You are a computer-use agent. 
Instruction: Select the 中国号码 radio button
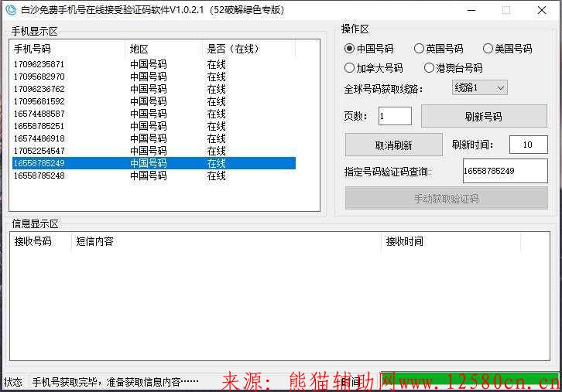coord(350,49)
